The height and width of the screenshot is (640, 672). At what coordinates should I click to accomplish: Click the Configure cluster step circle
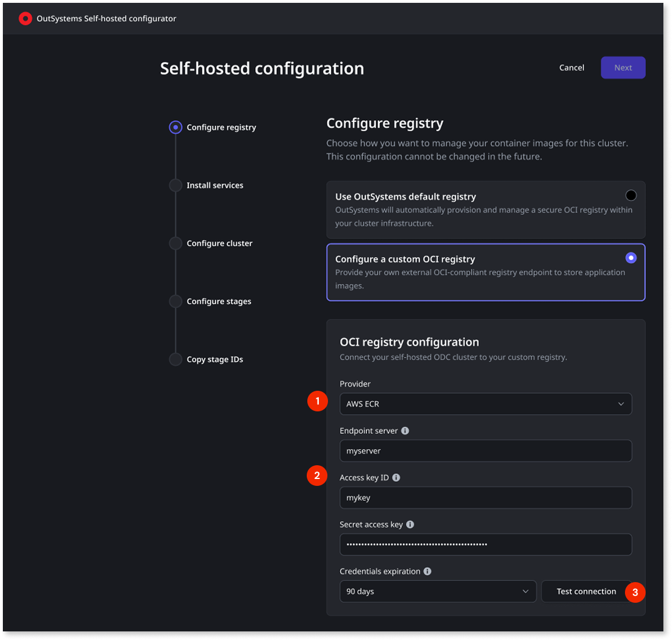click(x=175, y=244)
